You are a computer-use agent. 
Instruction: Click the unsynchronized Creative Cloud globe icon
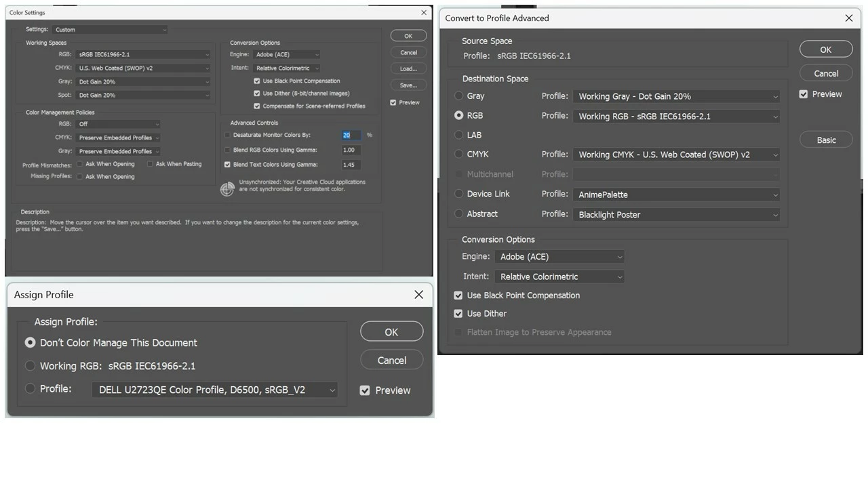click(x=227, y=189)
